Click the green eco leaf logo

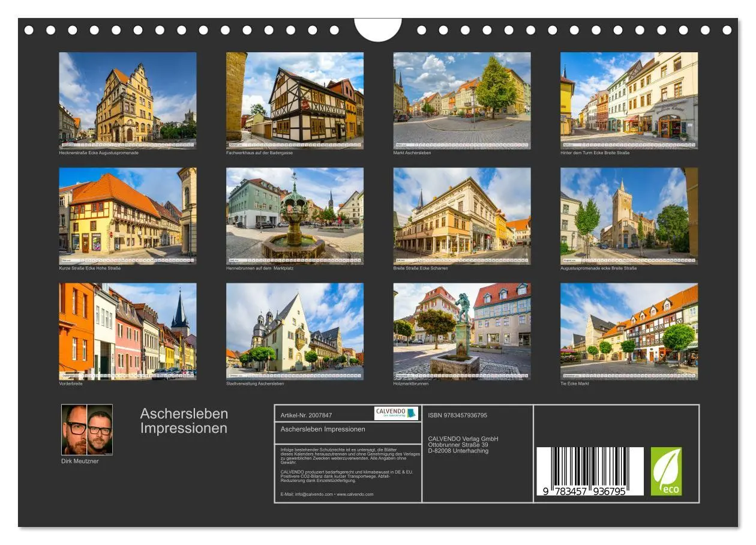(x=666, y=471)
